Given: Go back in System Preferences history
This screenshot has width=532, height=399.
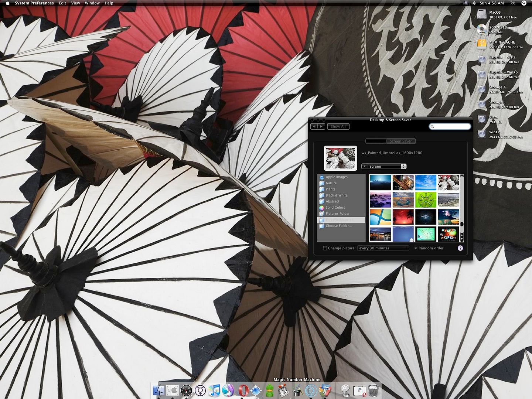Looking at the screenshot, I should pos(314,126).
